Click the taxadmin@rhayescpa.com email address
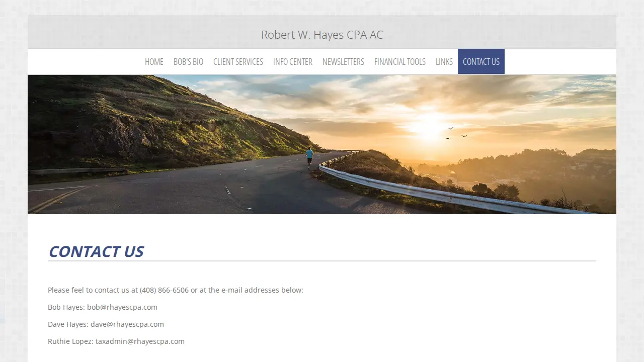The image size is (644, 362). pos(140,341)
